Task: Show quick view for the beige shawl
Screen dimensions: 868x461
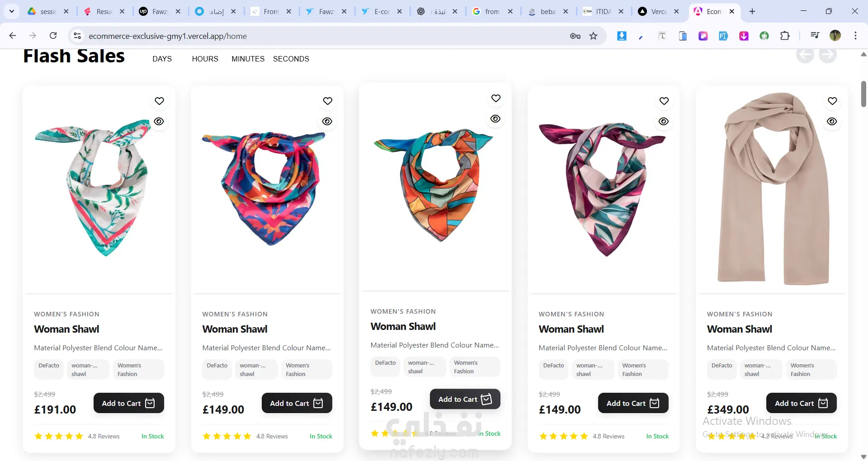Action: pos(832,122)
